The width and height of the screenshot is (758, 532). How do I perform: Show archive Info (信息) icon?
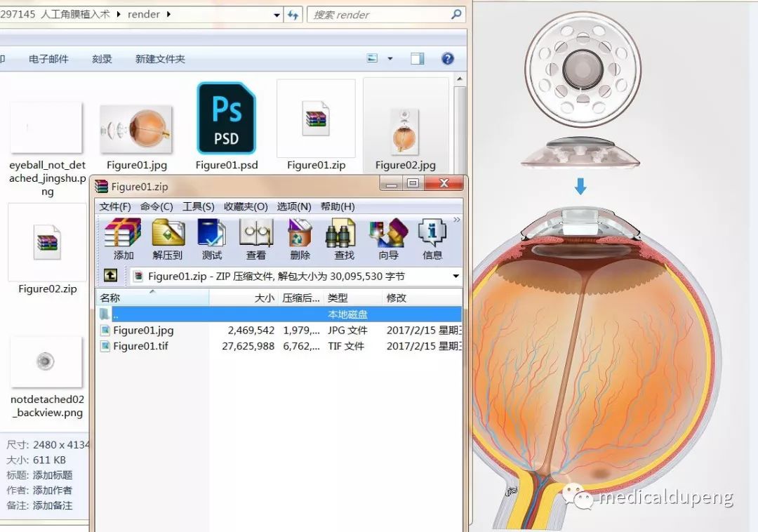coord(432,237)
